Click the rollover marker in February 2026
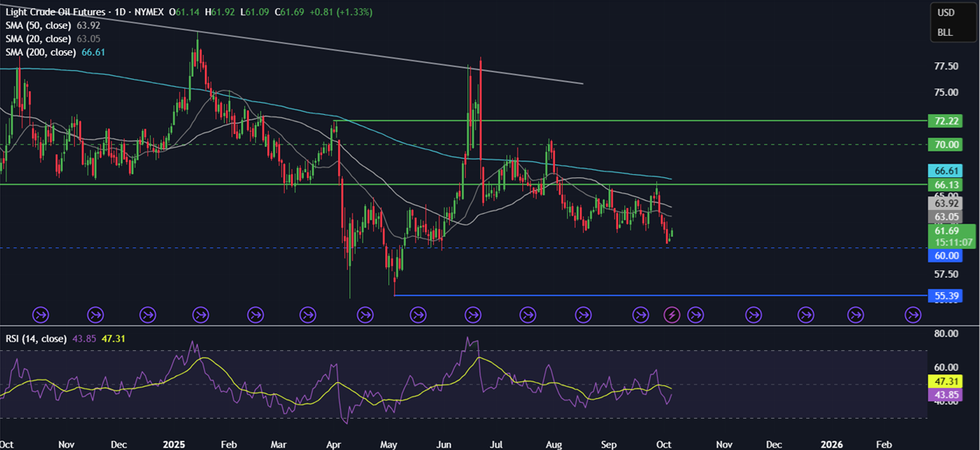Image resolution: width=980 pixels, height=450 pixels. coord(913,314)
